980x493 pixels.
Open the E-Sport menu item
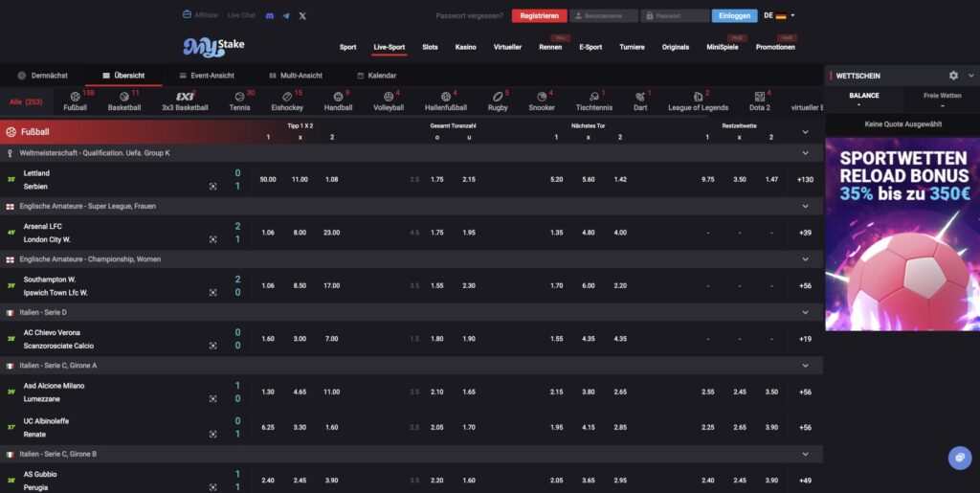[590, 47]
